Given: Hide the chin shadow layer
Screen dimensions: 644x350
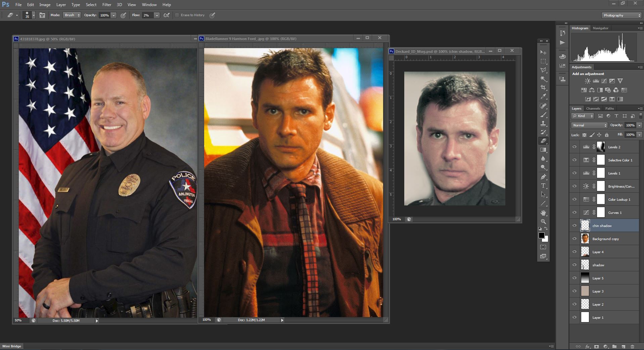Looking at the screenshot, I should [x=574, y=226].
